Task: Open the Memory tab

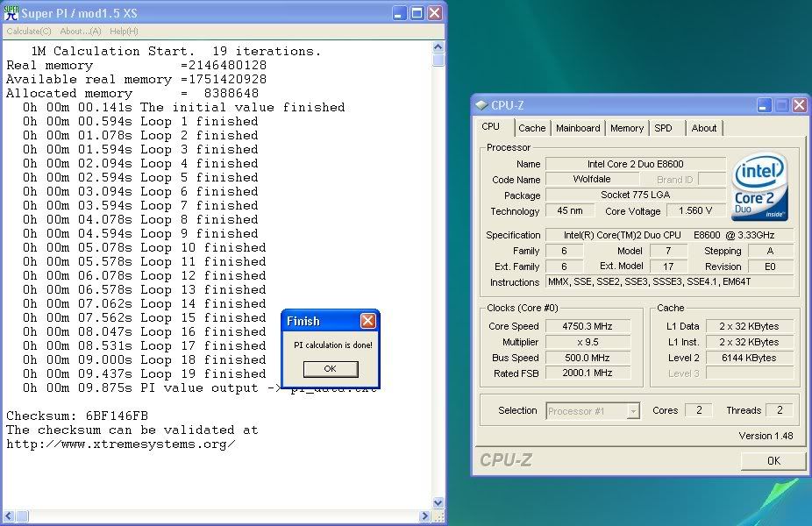Action: (627, 128)
